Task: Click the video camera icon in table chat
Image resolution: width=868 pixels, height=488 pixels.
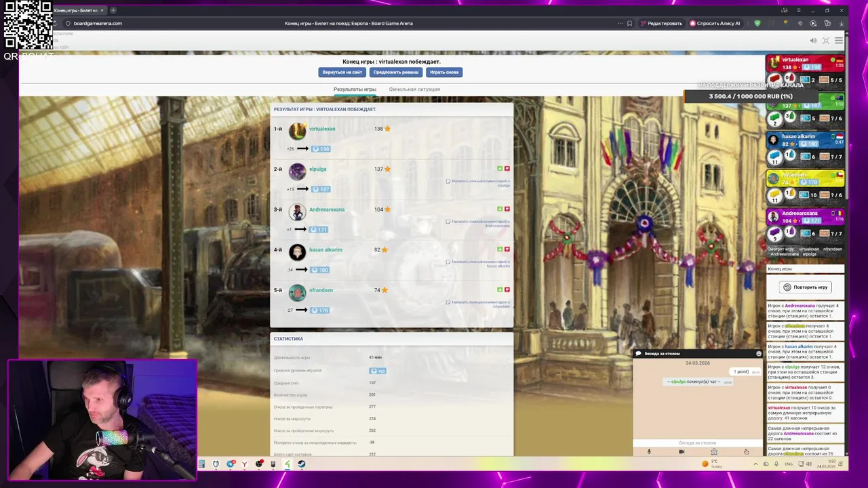Action: (682, 451)
